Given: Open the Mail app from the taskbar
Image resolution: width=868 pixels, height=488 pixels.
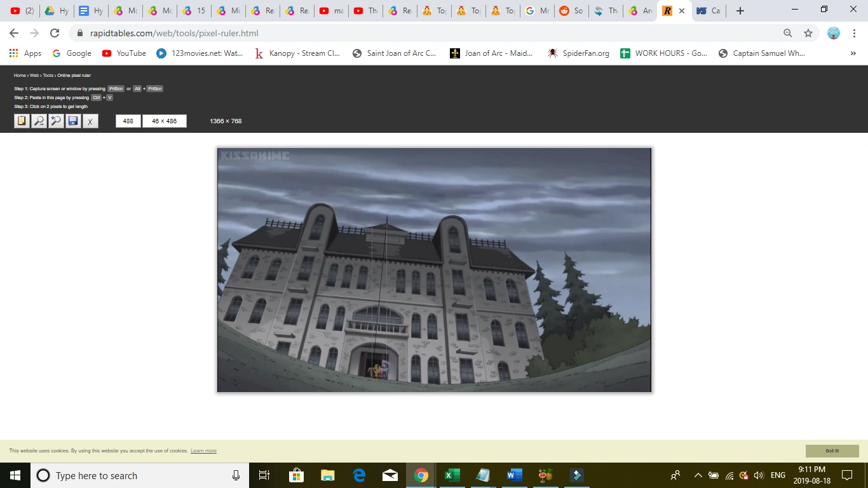Looking at the screenshot, I should point(390,475).
